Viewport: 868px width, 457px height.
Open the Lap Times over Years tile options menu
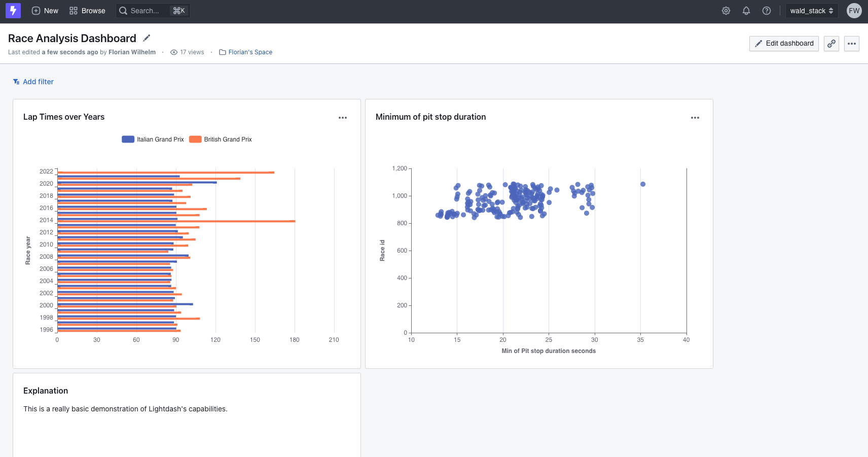[x=343, y=117]
